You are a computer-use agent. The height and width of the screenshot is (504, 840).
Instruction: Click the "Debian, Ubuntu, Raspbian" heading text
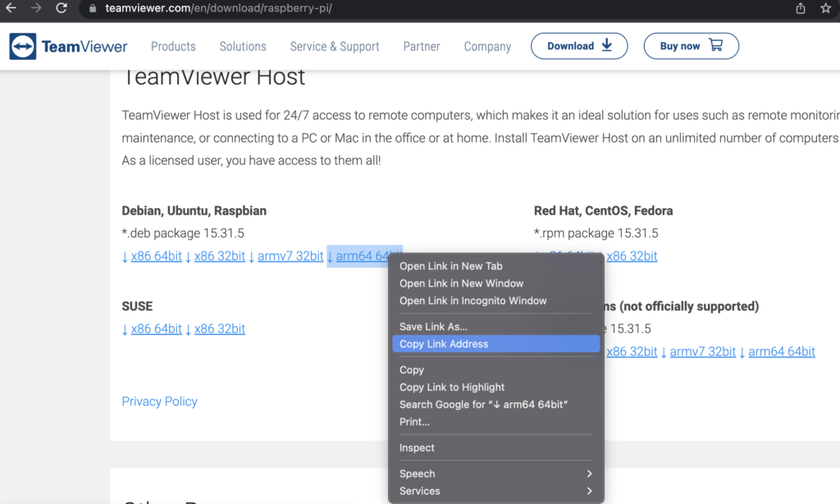tap(194, 211)
